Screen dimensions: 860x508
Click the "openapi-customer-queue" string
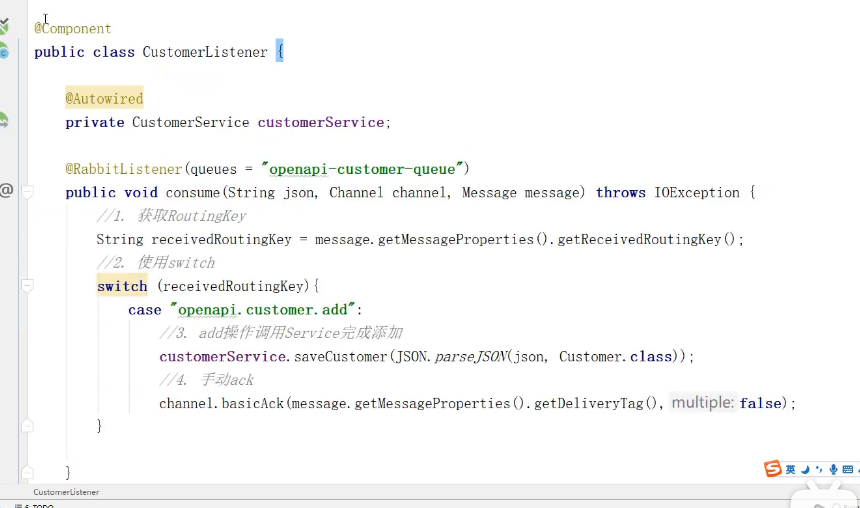(364, 168)
